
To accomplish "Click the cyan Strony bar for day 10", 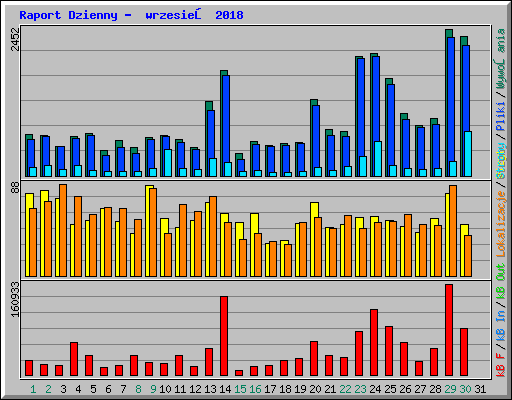I will click(168, 163).
